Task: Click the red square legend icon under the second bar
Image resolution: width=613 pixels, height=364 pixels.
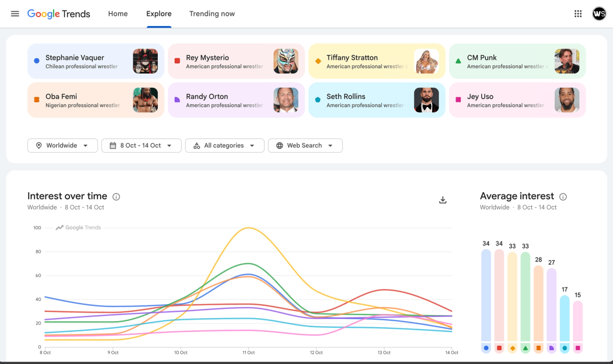Action: coord(499,348)
